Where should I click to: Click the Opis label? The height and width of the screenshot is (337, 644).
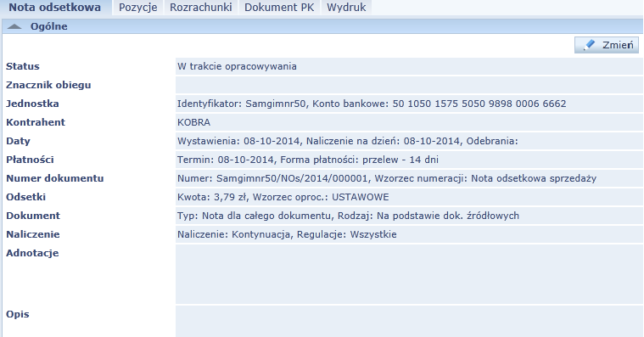click(18, 314)
